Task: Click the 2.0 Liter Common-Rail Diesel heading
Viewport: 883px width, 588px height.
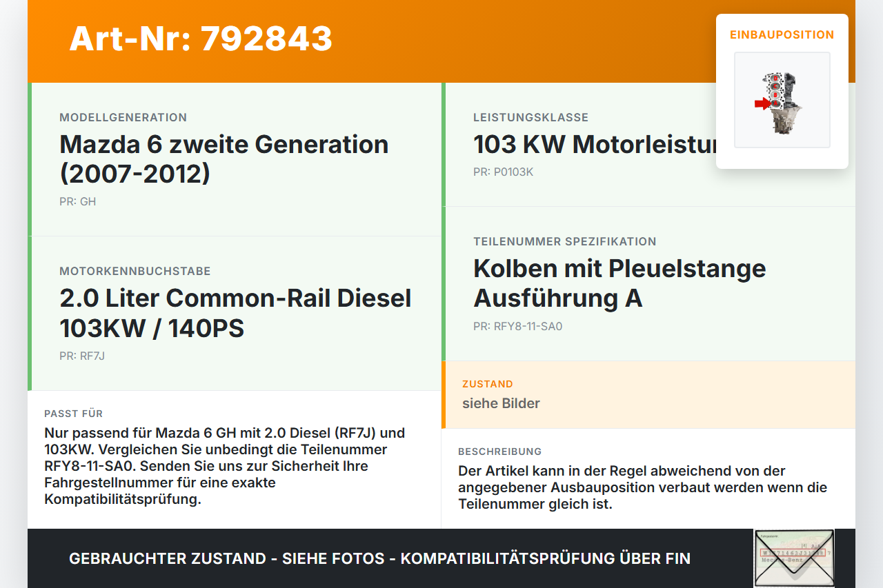Action: tap(235, 313)
